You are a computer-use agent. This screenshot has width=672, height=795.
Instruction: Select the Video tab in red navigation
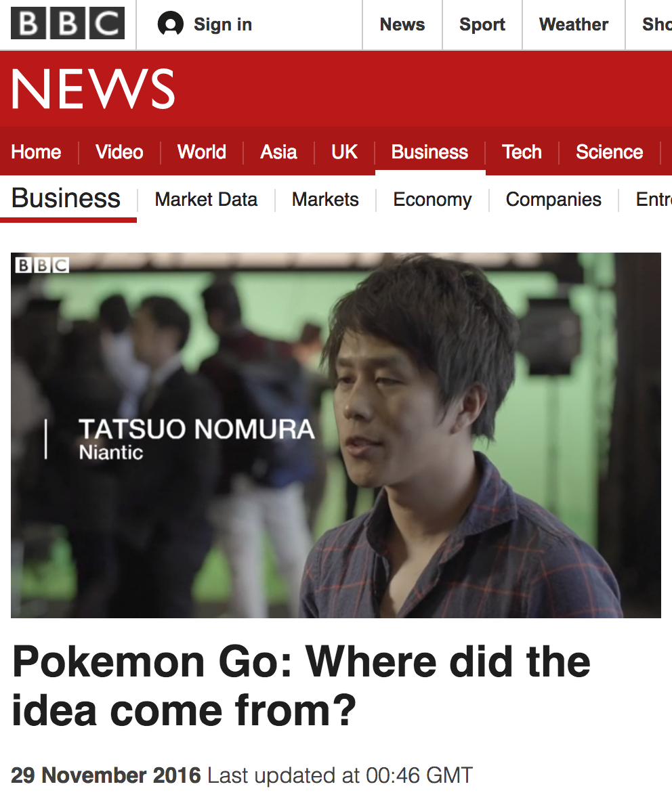(x=119, y=152)
